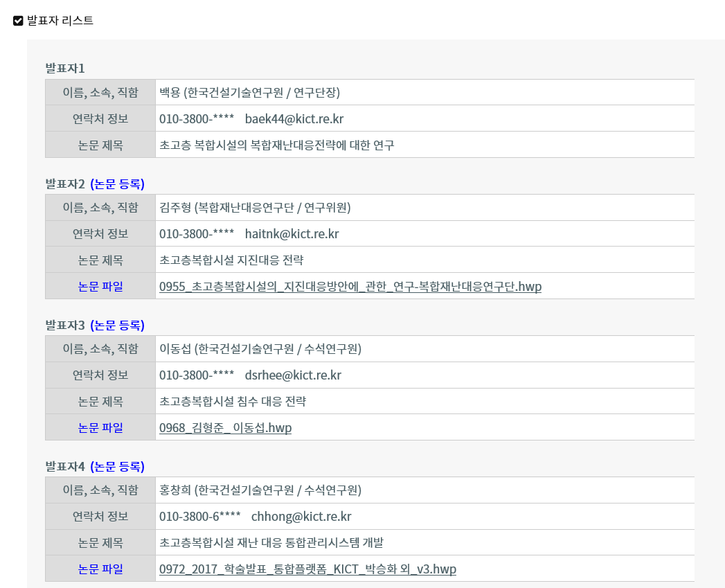Click 이름, 소속, 직함 label in 발표자1 table
Screen dimensions: 725x588
[x=100, y=93]
